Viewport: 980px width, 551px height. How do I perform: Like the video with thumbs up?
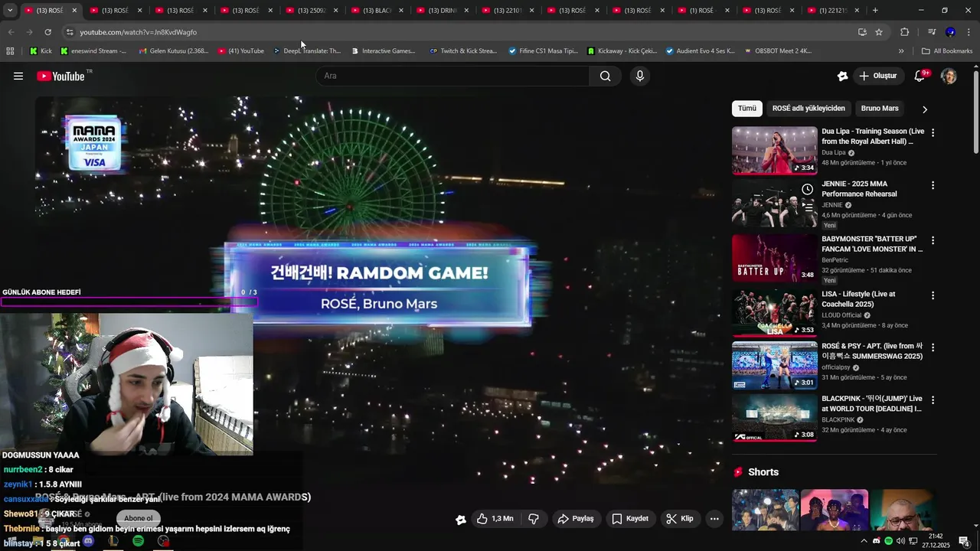(x=495, y=519)
